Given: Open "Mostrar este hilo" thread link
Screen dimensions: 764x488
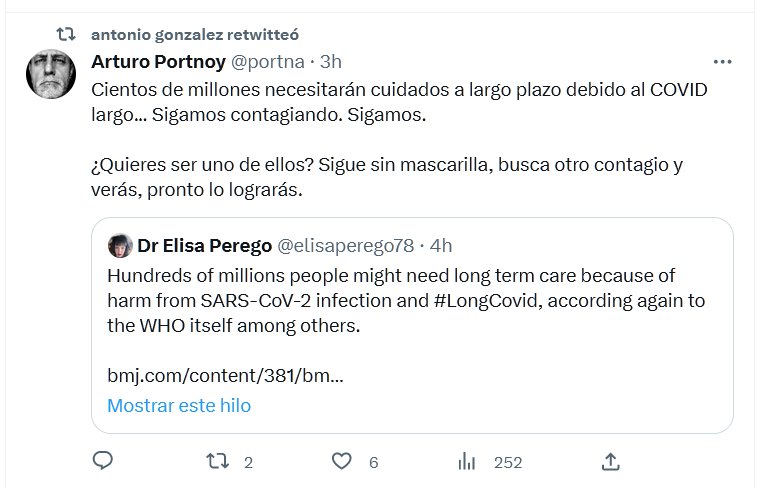Looking at the screenshot, I should 179,406.
